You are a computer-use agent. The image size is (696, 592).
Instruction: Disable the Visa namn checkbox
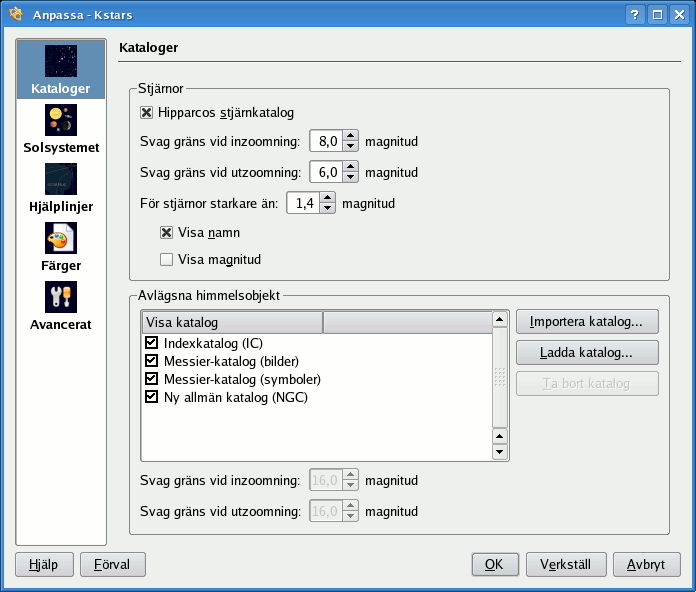167,232
